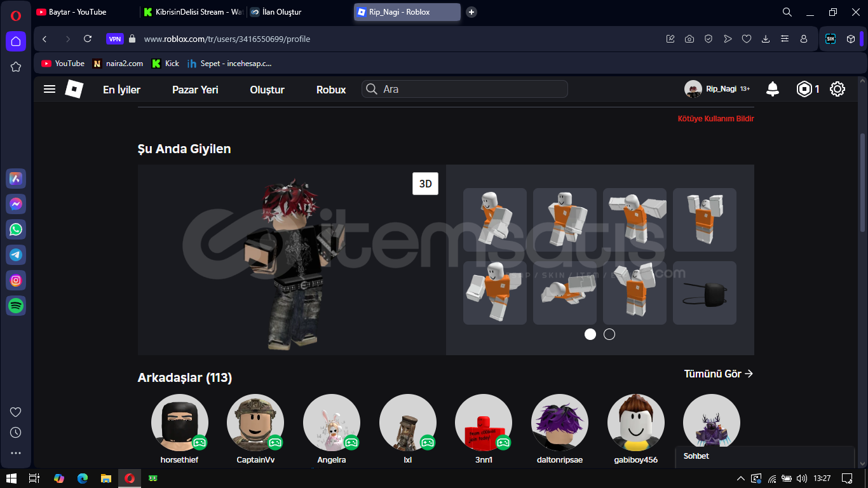Open Microsoft Edge from the taskbar
Image resolution: width=868 pixels, height=488 pixels.
82,478
